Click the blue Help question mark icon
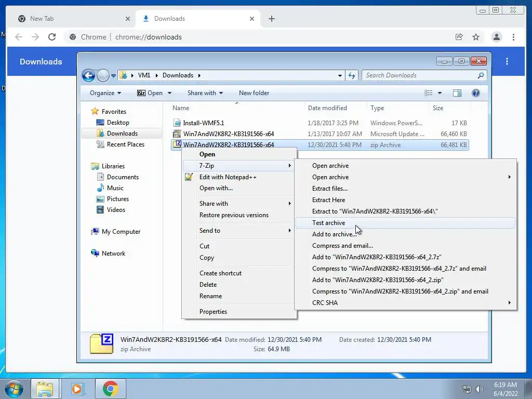This screenshot has width=532, height=399. (x=476, y=93)
